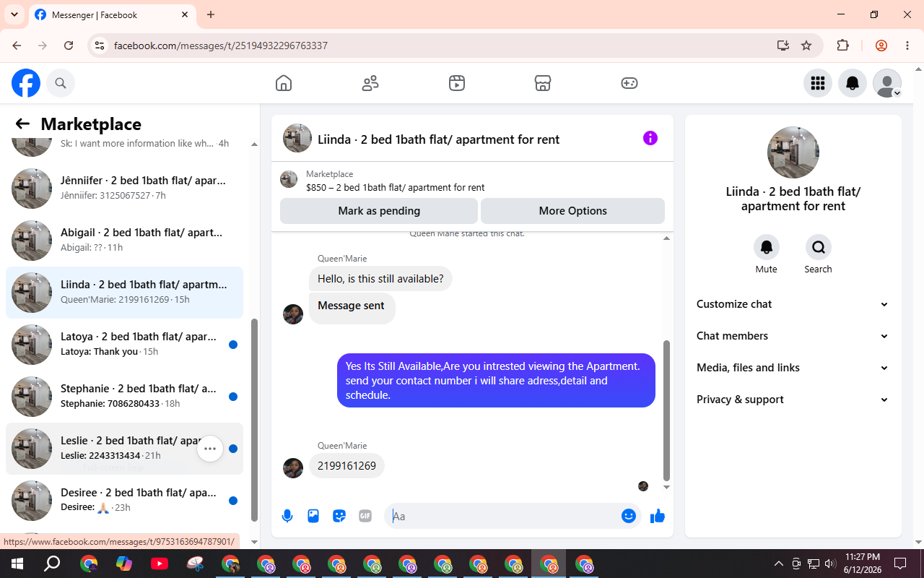Open the Desiree conversation
Screen dimensions: 924x578
124,501
